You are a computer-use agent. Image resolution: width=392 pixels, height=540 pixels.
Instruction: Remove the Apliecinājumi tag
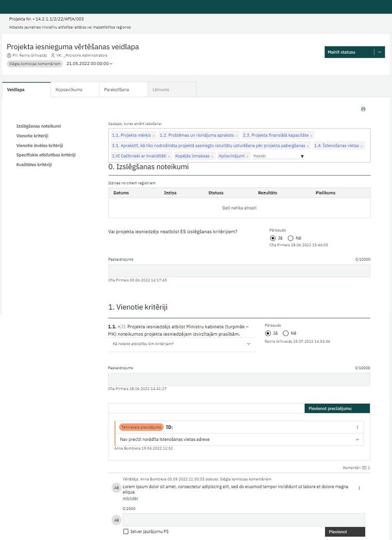point(247,156)
